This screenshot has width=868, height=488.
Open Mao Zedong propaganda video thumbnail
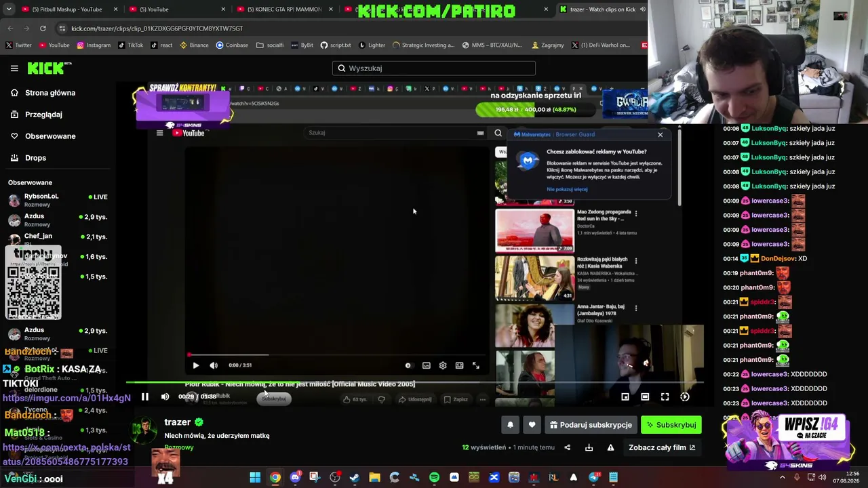(x=534, y=231)
